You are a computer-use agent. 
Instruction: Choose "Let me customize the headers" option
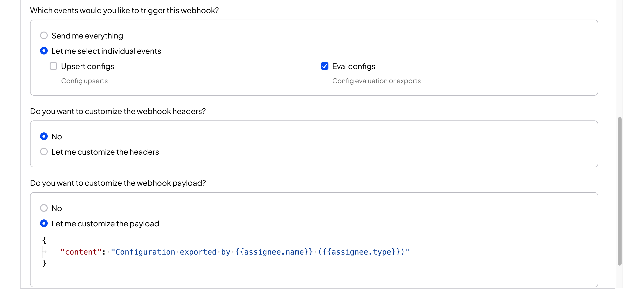[x=44, y=152]
